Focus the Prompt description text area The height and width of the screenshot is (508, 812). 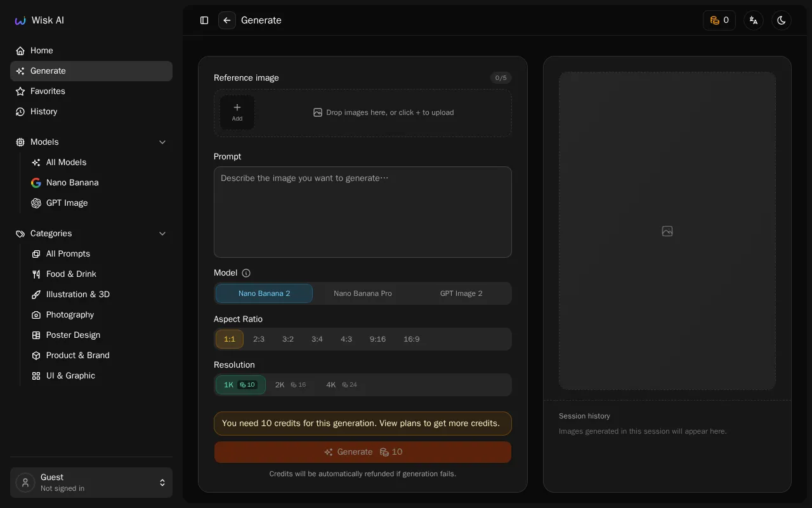coord(363,212)
